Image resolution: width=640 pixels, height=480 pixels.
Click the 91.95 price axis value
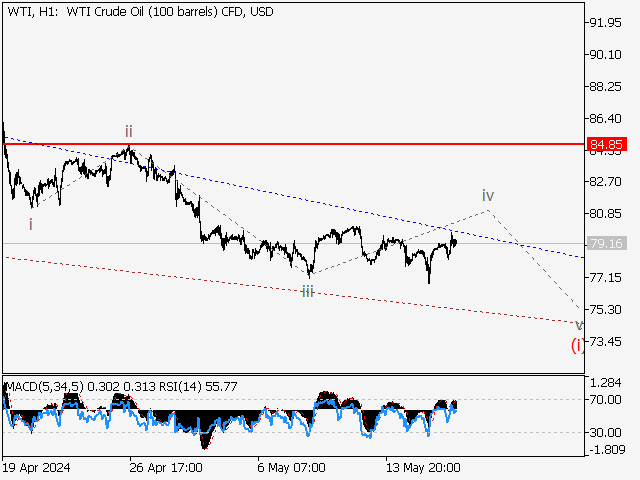[x=606, y=23]
